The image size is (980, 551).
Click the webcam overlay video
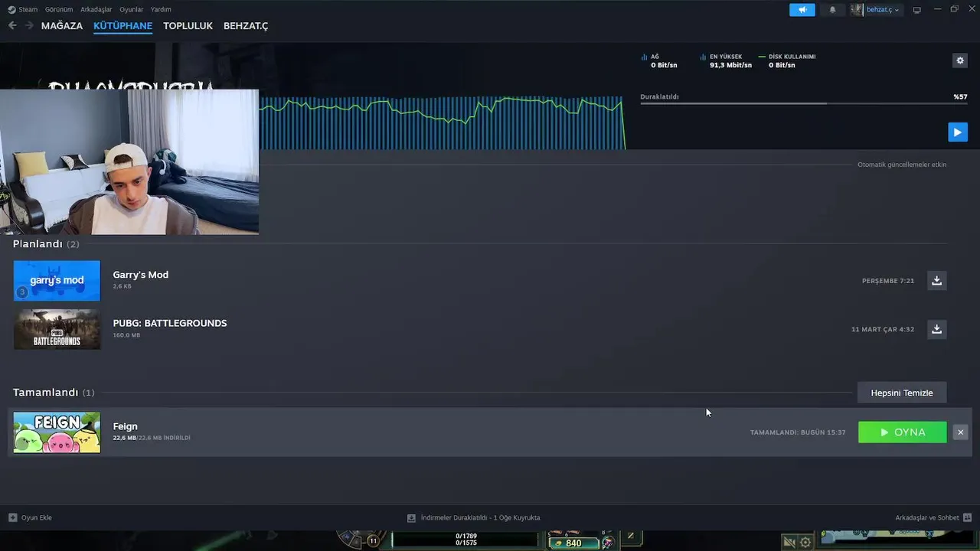click(129, 161)
